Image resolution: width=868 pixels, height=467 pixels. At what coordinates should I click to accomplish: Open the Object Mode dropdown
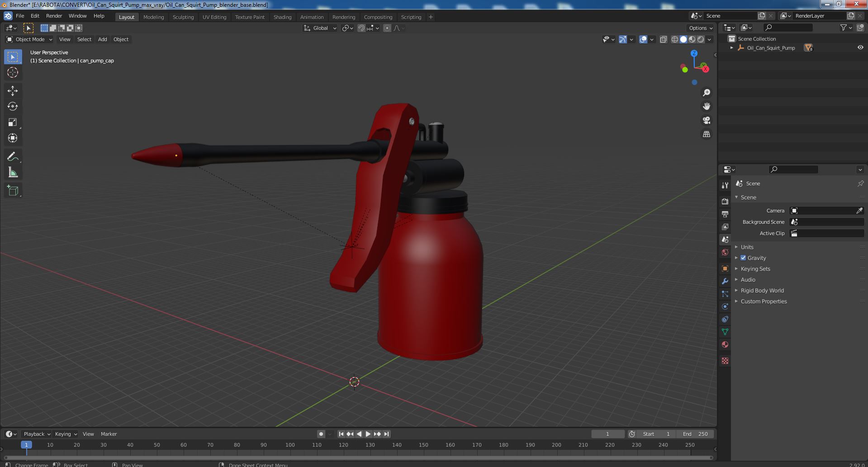point(29,39)
